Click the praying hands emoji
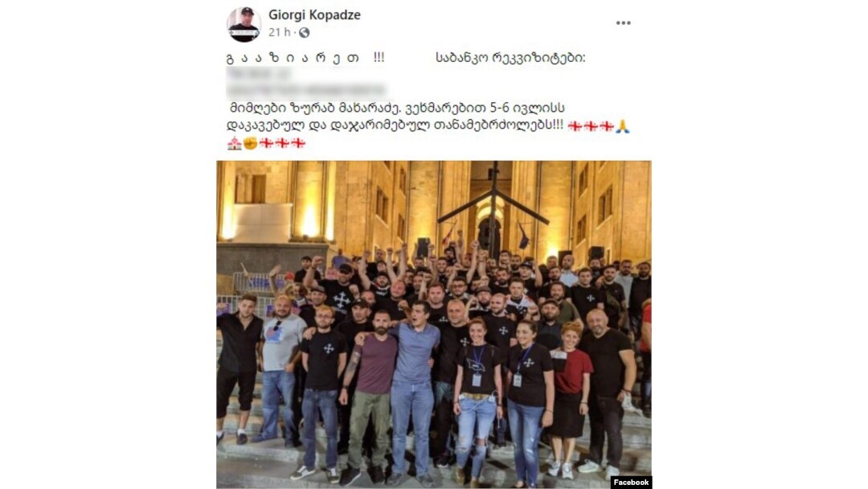The image size is (868, 489). (623, 126)
